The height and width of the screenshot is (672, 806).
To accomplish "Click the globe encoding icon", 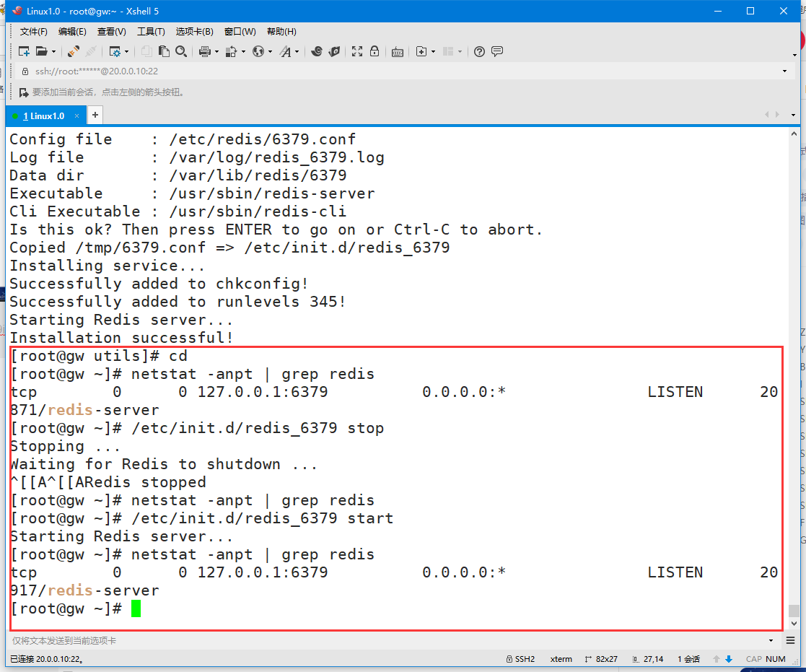I will coord(258,51).
